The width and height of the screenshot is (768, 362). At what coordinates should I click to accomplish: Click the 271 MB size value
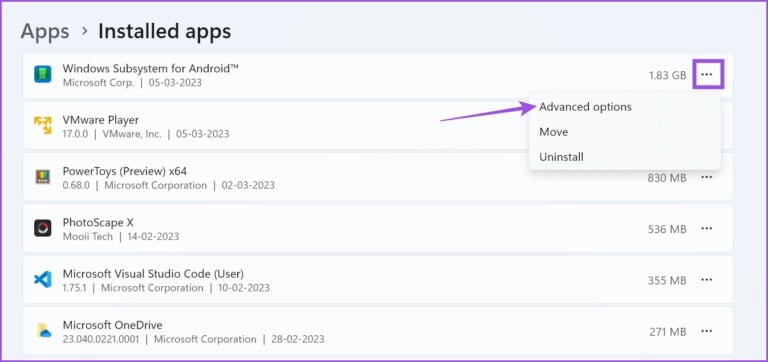pyautogui.click(x=668, y=332)
